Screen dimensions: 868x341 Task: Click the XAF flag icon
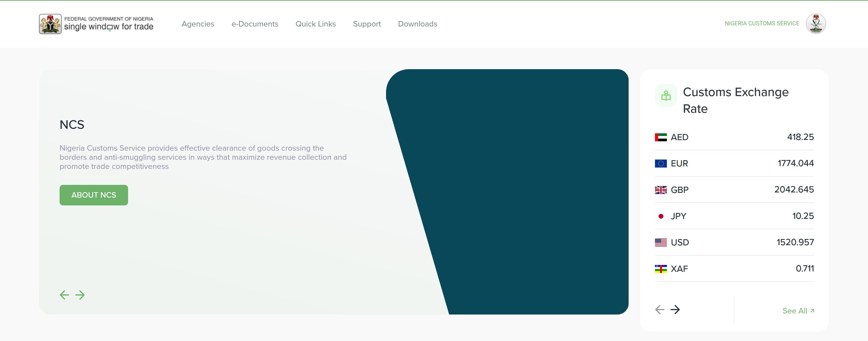point(661,269)
